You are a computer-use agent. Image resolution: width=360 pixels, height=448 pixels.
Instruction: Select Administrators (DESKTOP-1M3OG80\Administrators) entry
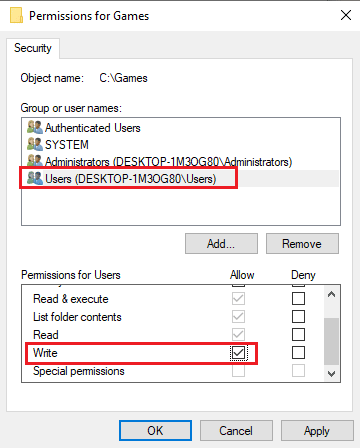pos(180,162)
